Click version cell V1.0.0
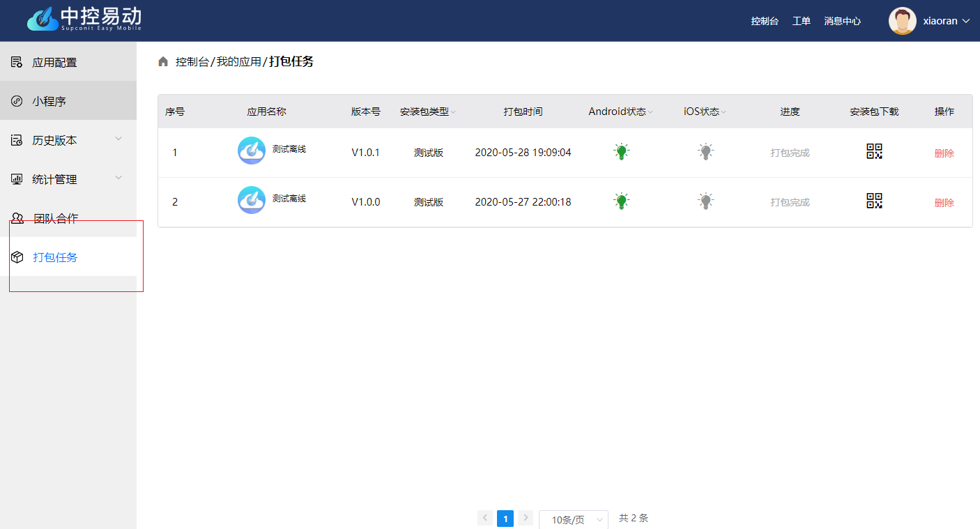This screenshot has width=980, height=529. (x=365, y=202)
